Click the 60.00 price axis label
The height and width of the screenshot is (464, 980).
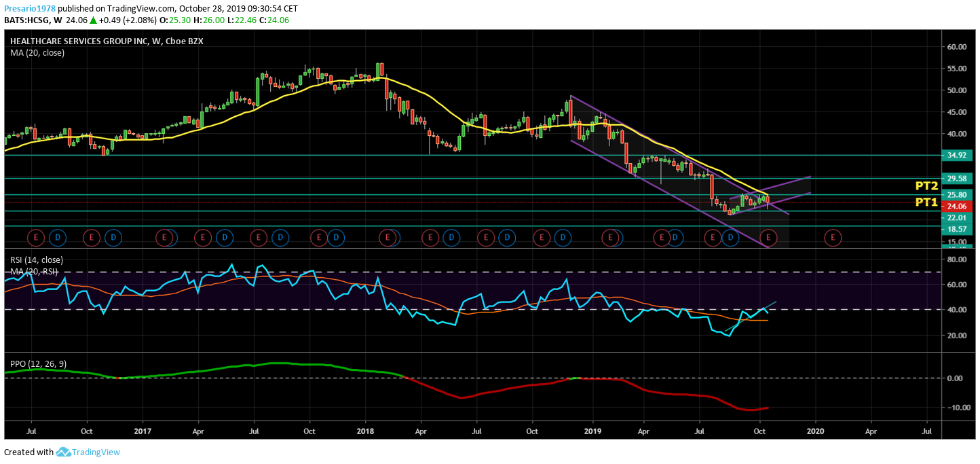tap(956, 47)
